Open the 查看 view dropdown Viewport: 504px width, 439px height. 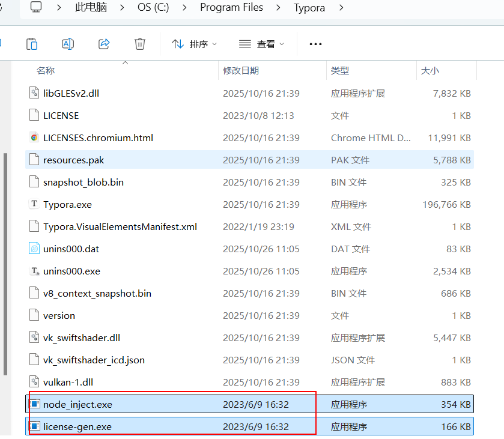pyautogui.click(x=262, y=44)
